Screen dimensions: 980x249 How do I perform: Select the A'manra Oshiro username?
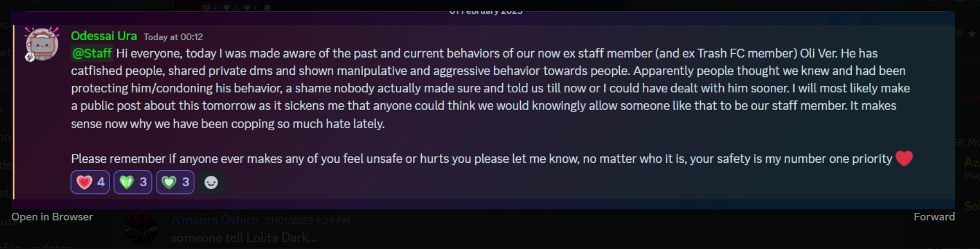click(215, 220)
